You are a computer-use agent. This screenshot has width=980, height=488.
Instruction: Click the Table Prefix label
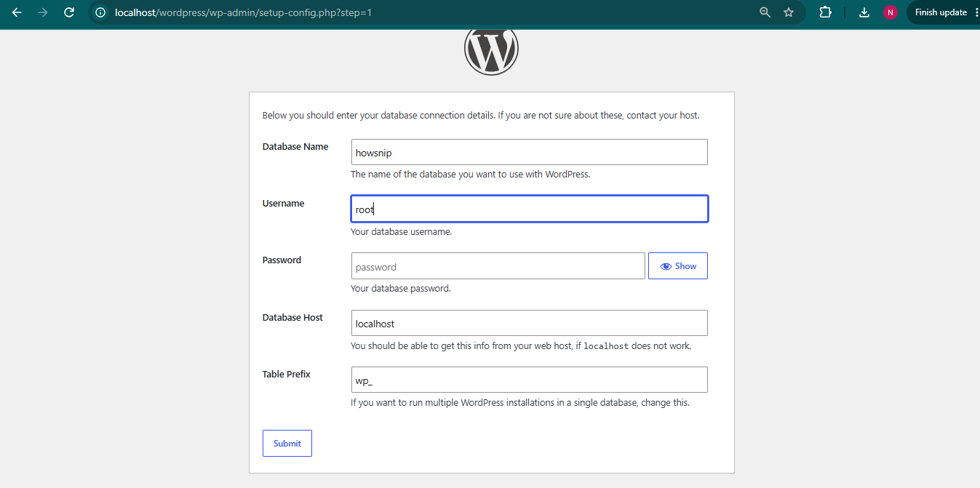pyautogui.click(x=287, y=375)
